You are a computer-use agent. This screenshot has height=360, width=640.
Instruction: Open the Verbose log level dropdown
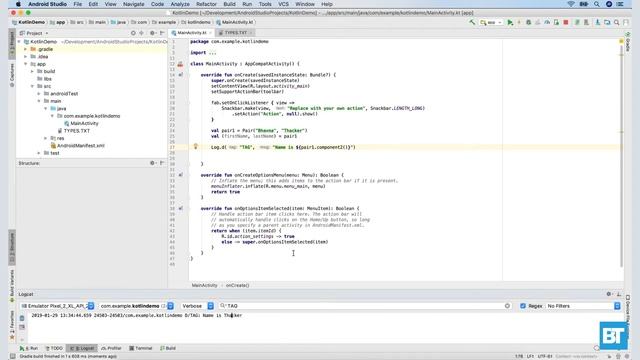[x=197, y=306]
